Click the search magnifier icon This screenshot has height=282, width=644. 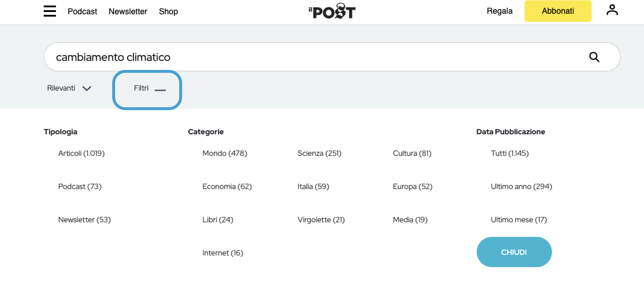click(594, 57)
